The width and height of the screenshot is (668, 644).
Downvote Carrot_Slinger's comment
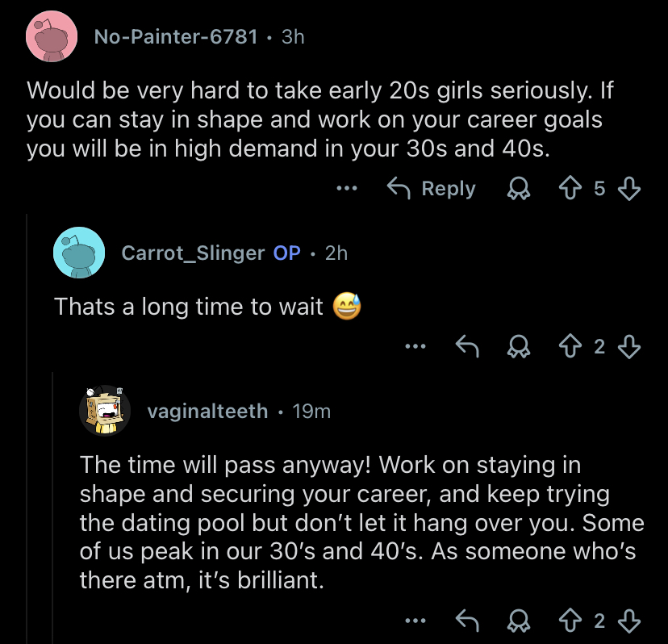tap(628, 346)
